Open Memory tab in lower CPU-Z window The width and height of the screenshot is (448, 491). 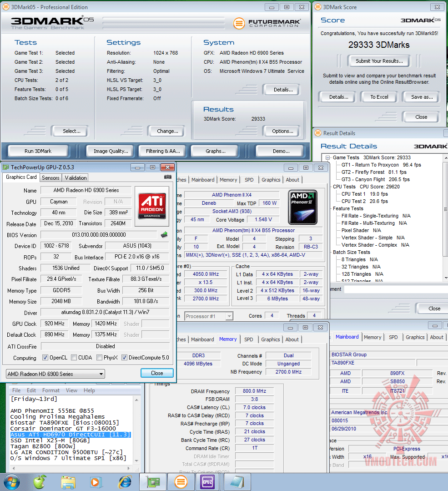click(x=228, y=339)
